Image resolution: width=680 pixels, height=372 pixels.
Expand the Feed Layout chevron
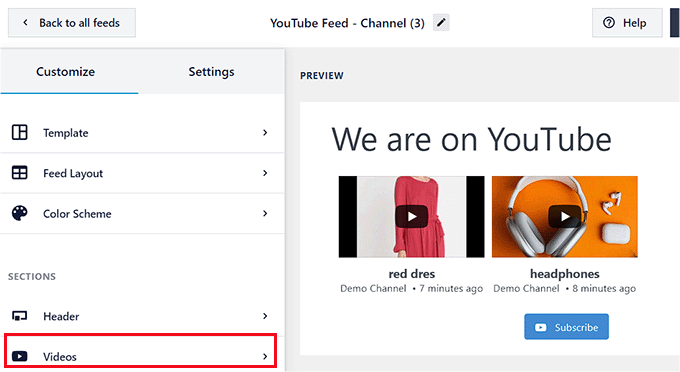click(265, 173)
